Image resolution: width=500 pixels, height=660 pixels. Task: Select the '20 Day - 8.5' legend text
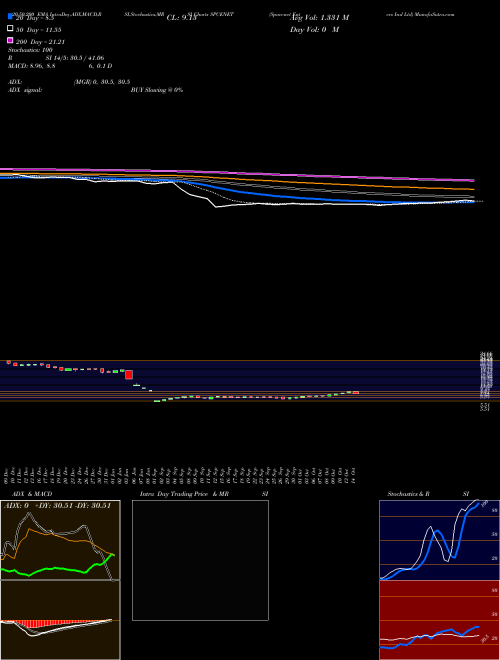[35, 18]
